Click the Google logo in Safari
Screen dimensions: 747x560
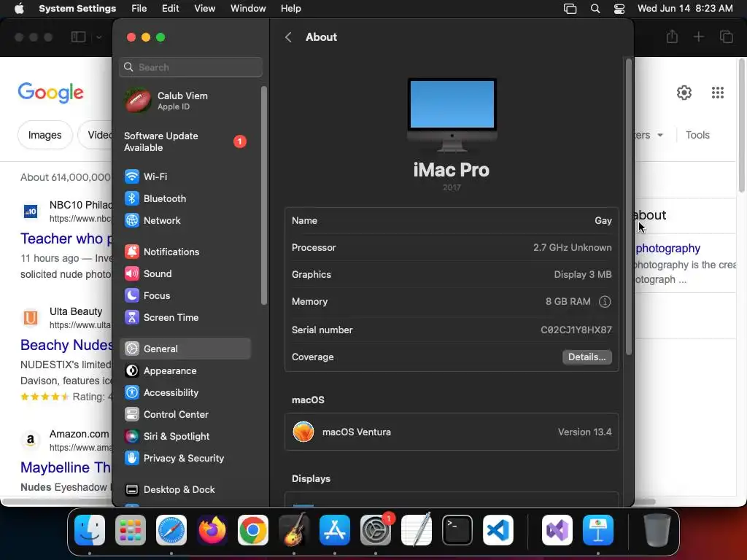[x=51, y=93]
